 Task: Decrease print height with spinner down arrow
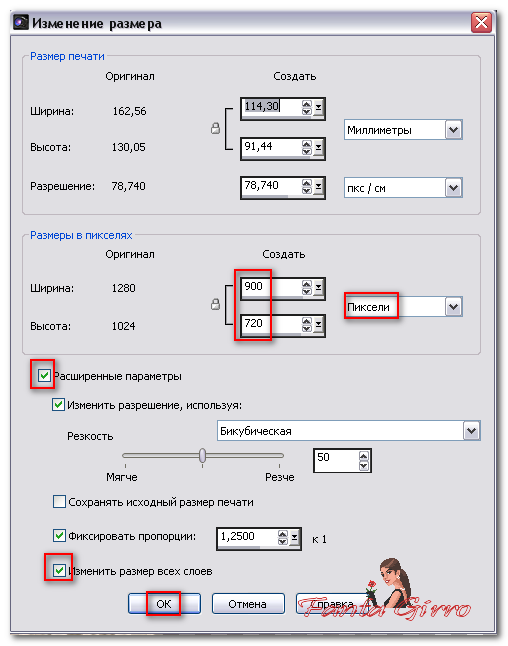307,151
